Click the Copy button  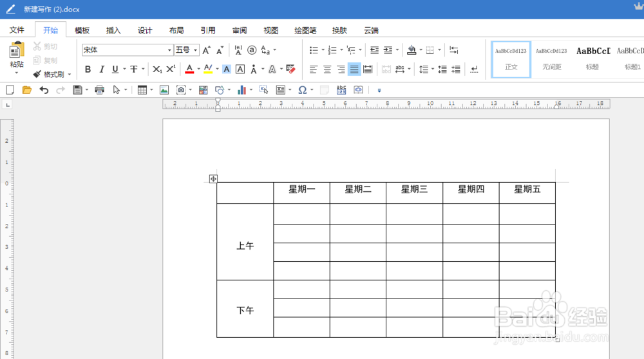coord(45,60)
